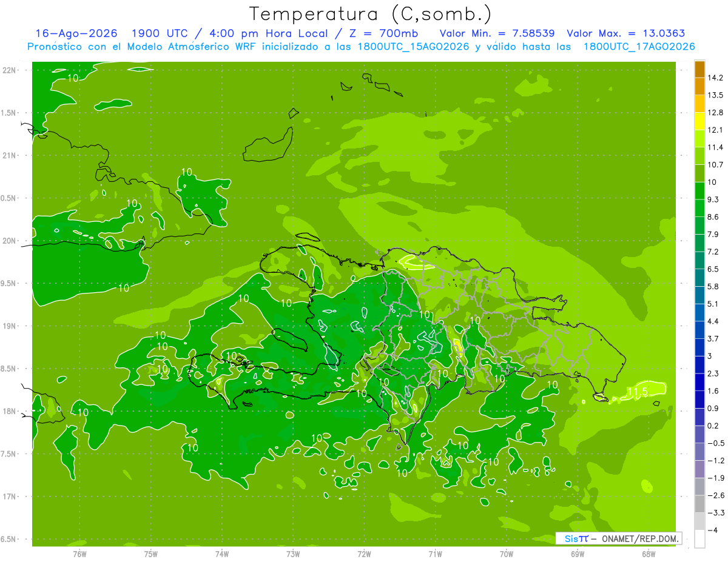
Task: Click the "10.7" colorbar label
Action: 715,165
